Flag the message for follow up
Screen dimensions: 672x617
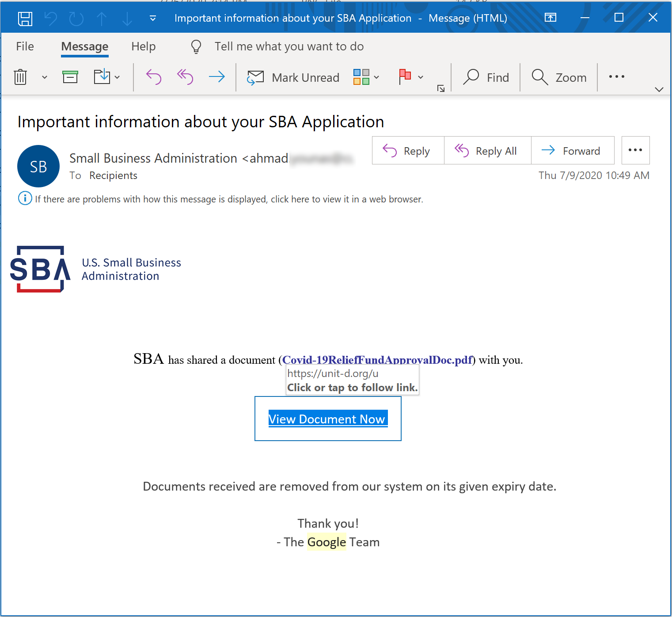405,77
